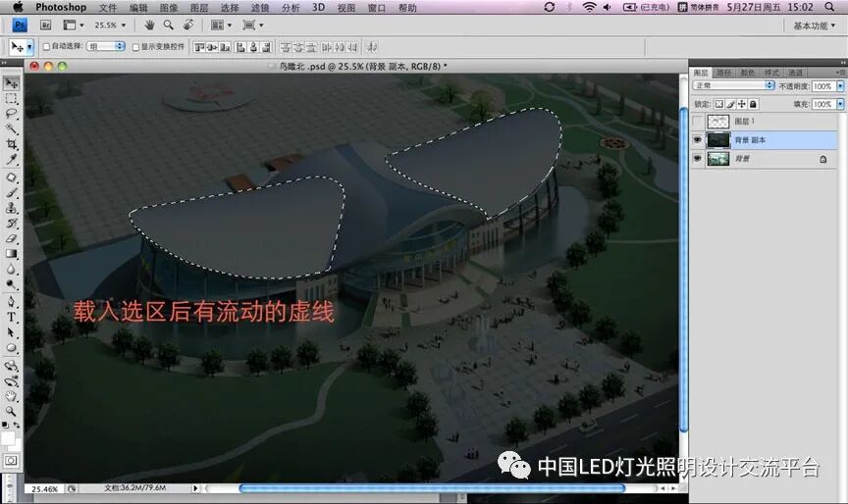Select the Blur tool
848x504 pixels.
click(12, 269)
